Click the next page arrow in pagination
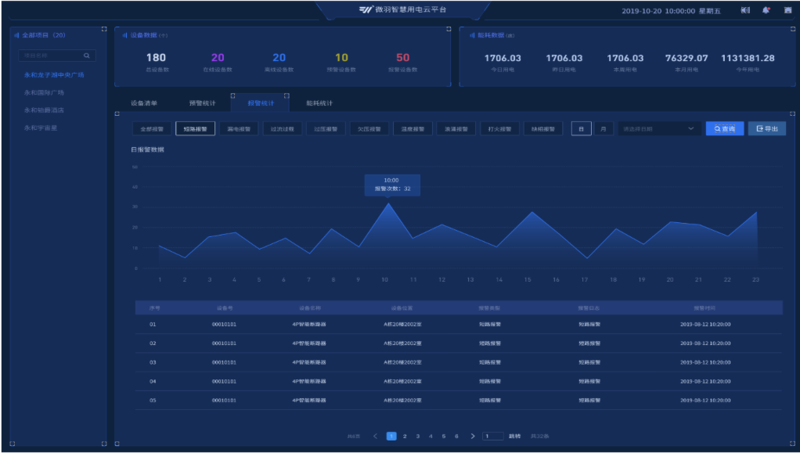Viewport: 800px width, 453px height. click(x=470, y=436)
